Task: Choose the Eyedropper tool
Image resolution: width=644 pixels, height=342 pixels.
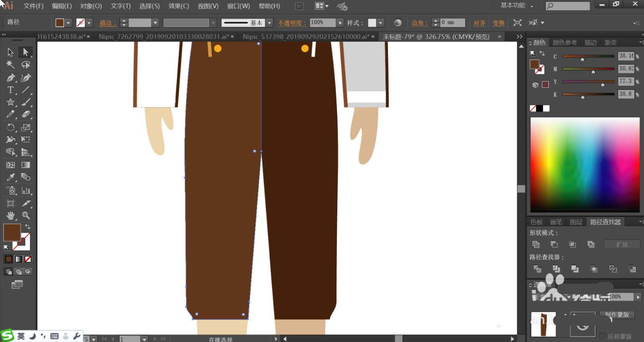Action: (10, 177)
